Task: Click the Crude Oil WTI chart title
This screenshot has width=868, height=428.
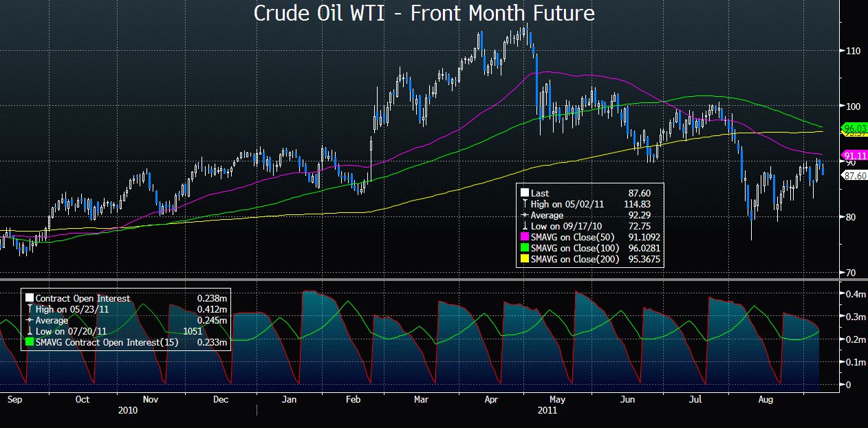Action: coord(424,13)
